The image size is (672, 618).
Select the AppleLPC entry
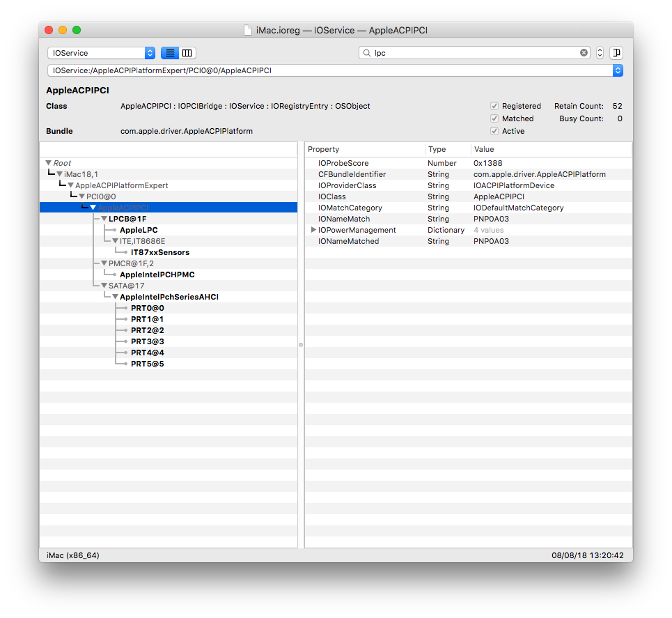tap(139, 230)
